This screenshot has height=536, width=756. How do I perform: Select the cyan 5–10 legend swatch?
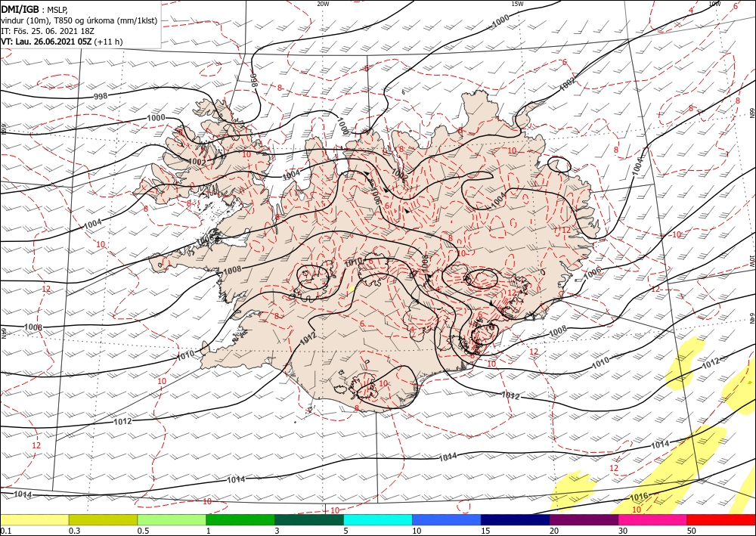coord(378,519)
